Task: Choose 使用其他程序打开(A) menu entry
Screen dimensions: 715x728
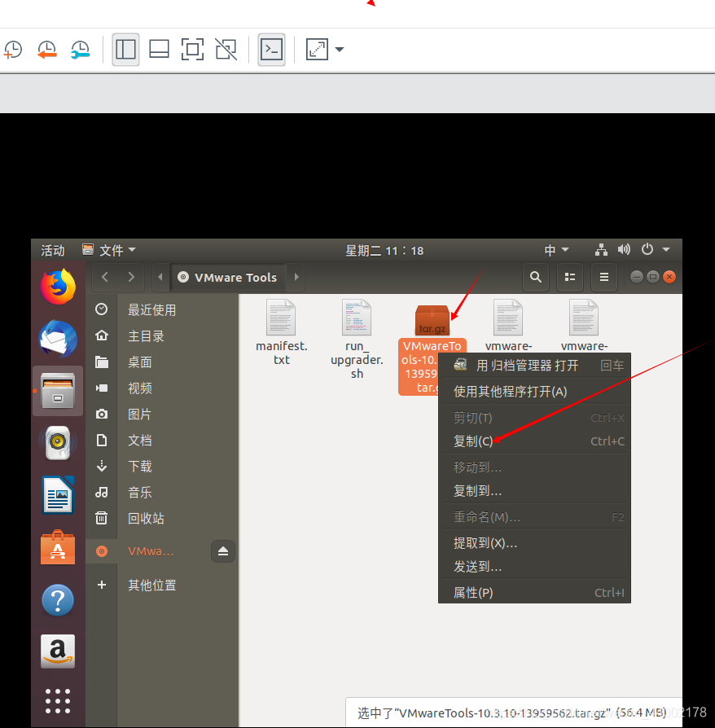Action: coord(534,392)
